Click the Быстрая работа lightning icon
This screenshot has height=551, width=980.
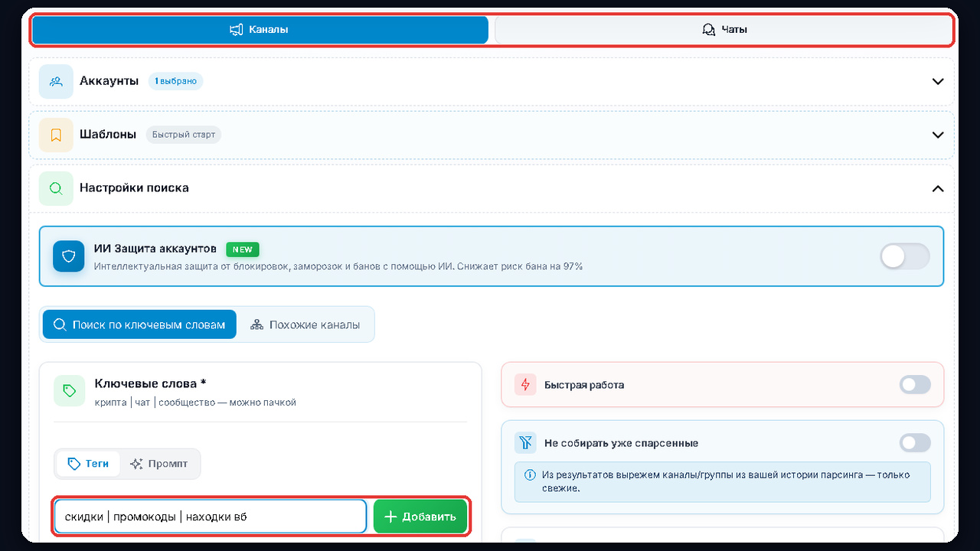pos(525,385)
